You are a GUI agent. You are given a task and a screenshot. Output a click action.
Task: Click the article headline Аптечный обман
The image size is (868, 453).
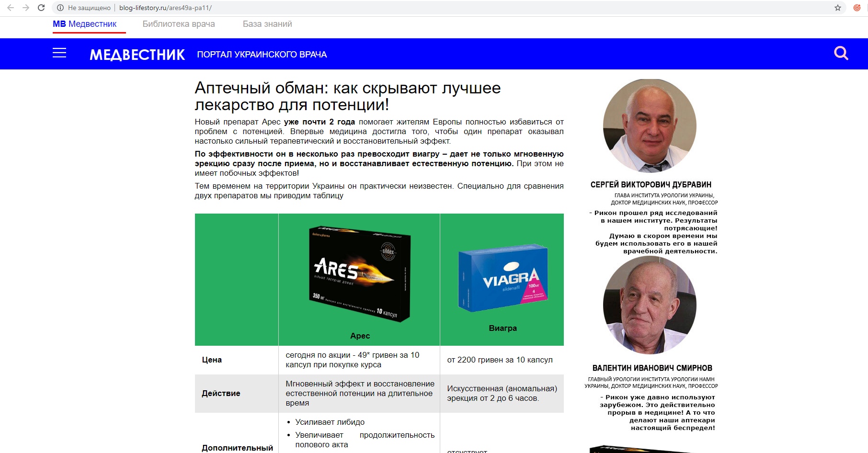pyautogui.click(x=348, y=96)
